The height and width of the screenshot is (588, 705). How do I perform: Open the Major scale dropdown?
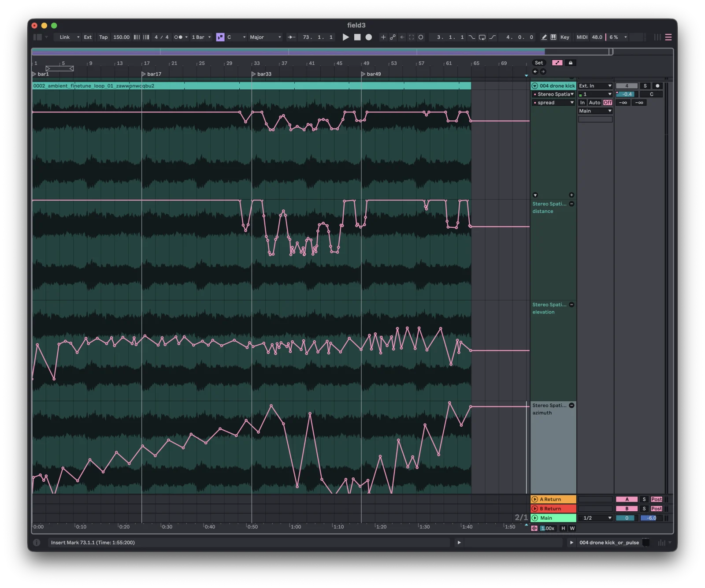[x=265, y=37]
